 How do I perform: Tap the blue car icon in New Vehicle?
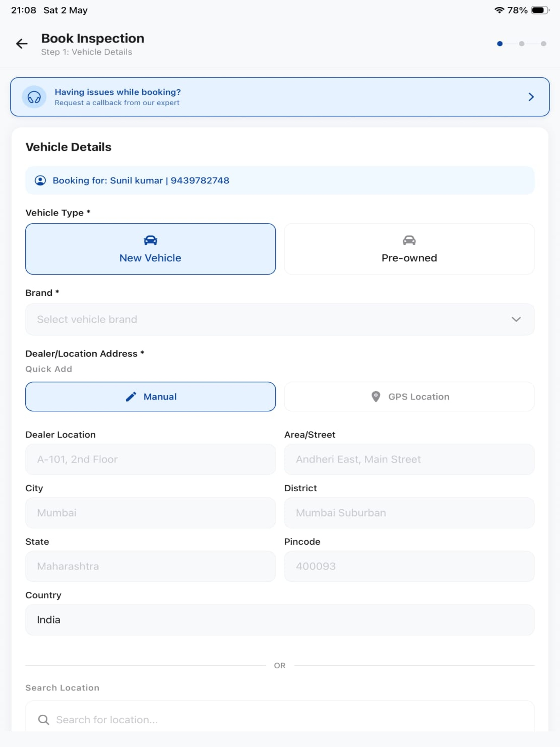(x=151, y=240)
